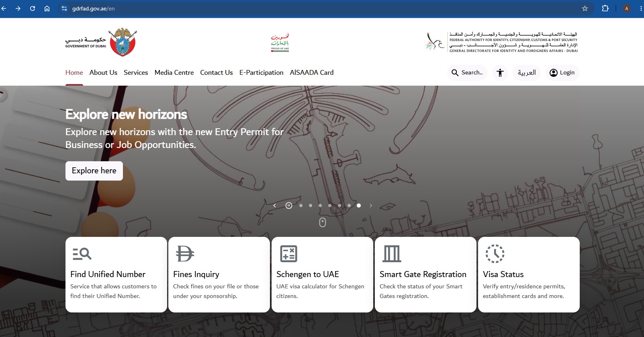Viewport: 644px width, 337px height.
Task: Click the Smart Gate Registration gate icon
Action: 392,254
